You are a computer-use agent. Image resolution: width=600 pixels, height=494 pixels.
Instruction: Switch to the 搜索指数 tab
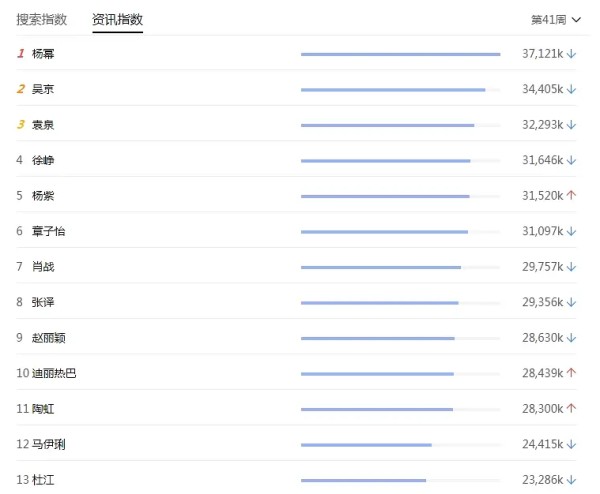(42, 20)
